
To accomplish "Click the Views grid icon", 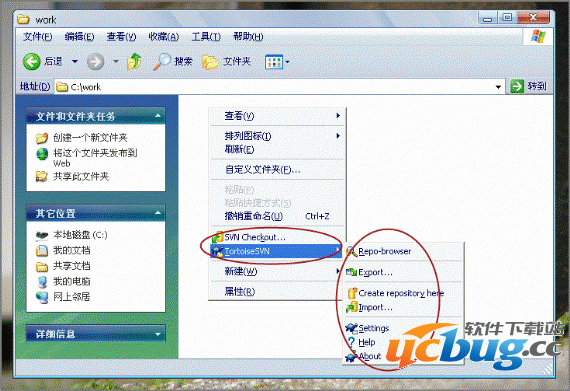I will [274, 62].
